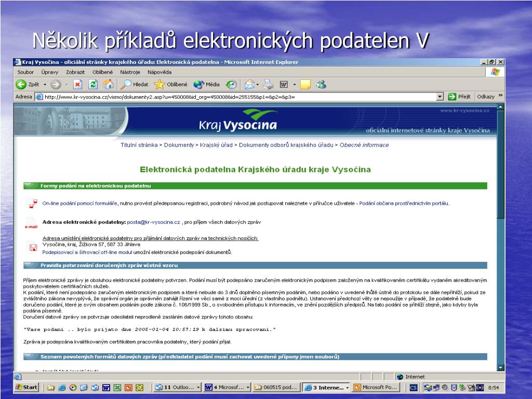Open the Média toolbar button
532x399 pixels.
(207, 85)
